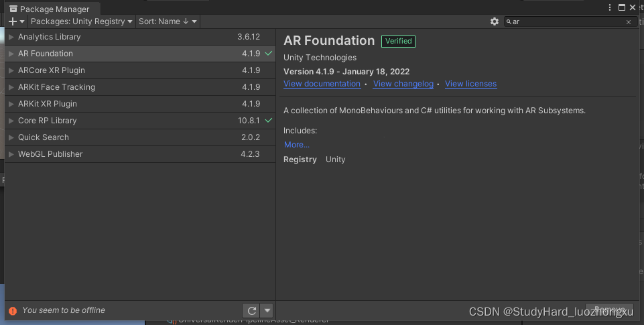Close the Package Manager window
The image size is (644, 325).
pos(633,7)
